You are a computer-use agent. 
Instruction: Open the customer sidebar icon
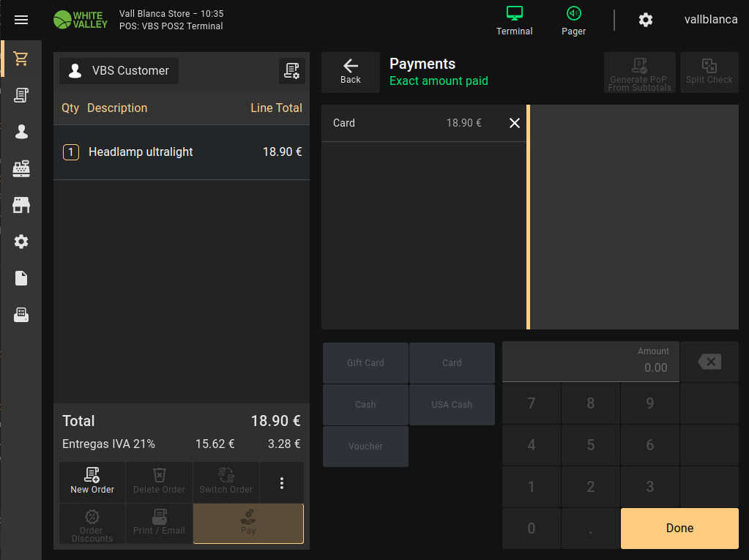21,132
